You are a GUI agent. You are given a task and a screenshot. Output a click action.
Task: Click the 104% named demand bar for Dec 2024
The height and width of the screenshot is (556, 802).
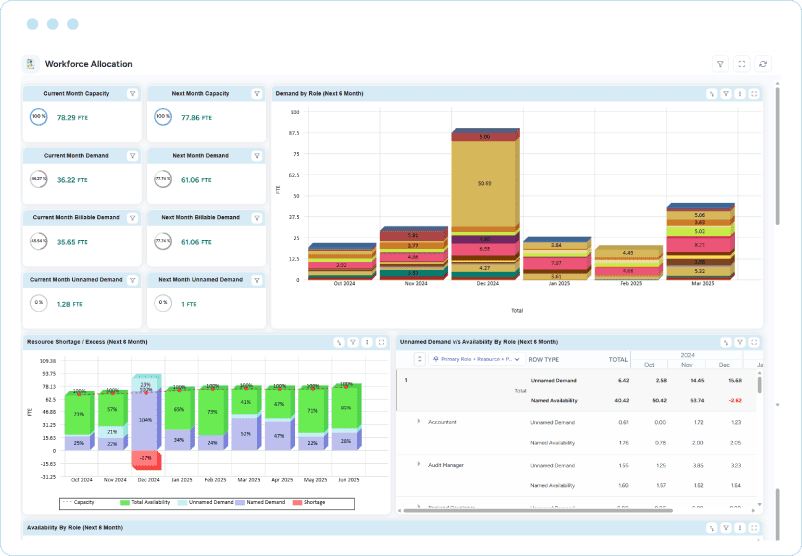click(145, 420)
